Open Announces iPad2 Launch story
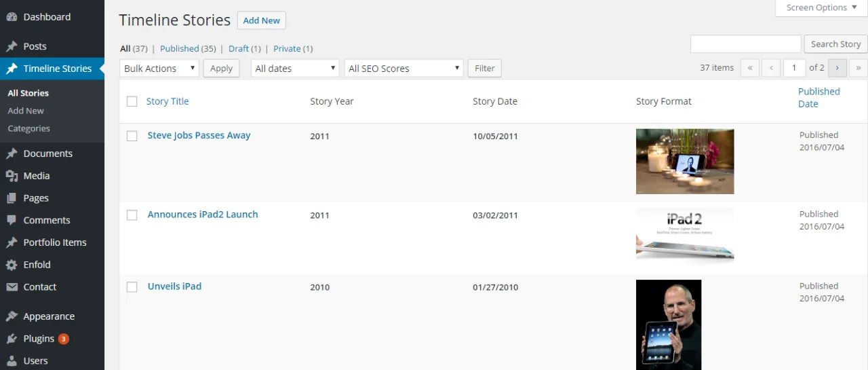The image size is (868, 370). (x=203, y=215)
